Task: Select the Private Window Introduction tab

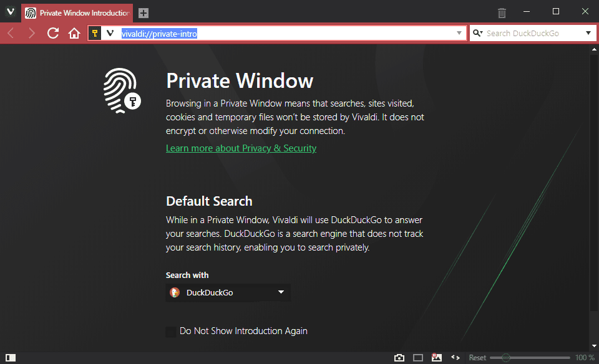Action: (77, 12)
